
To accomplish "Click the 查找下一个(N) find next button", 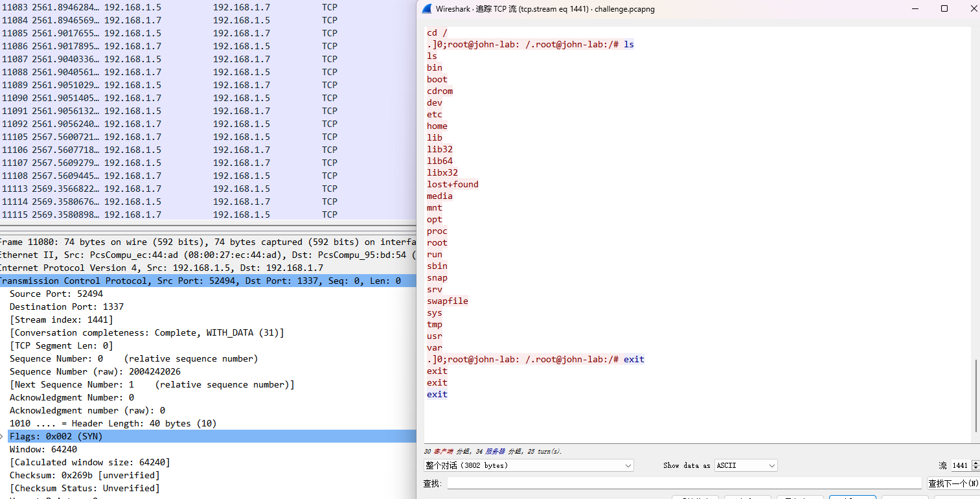I will point(953,483).
